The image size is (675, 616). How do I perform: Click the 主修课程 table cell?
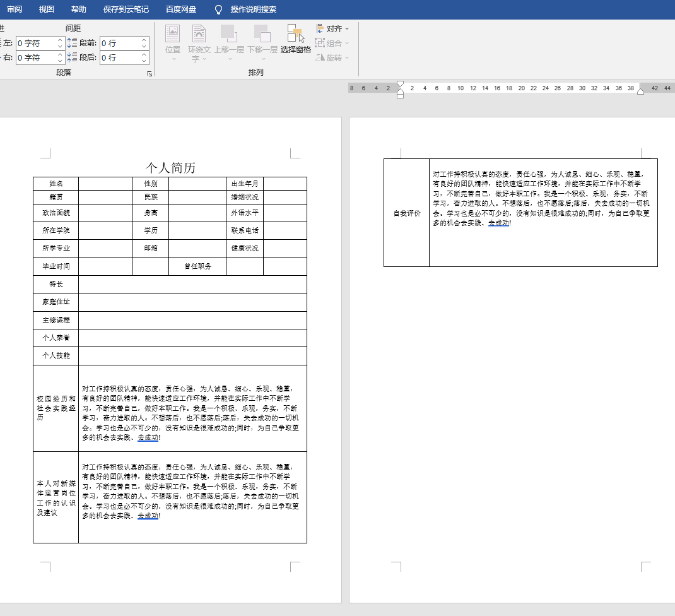pos(56,320)
